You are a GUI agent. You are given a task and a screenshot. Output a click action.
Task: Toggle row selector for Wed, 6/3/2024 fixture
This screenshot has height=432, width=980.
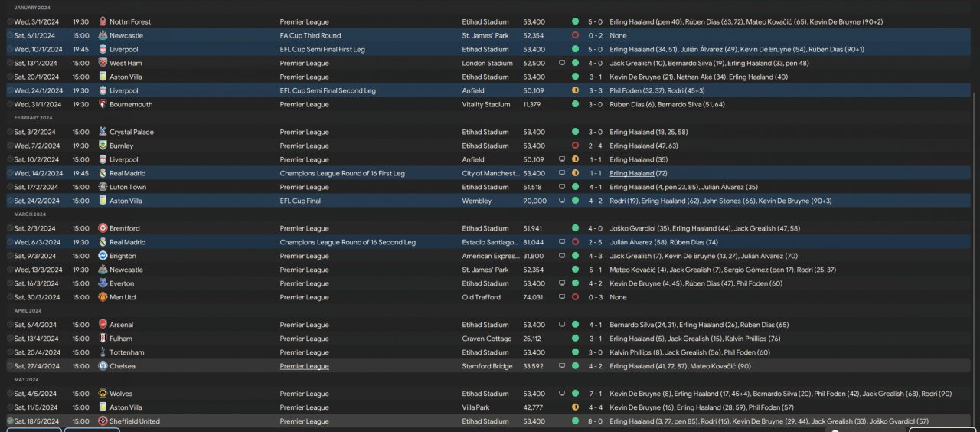click(11, 242)
